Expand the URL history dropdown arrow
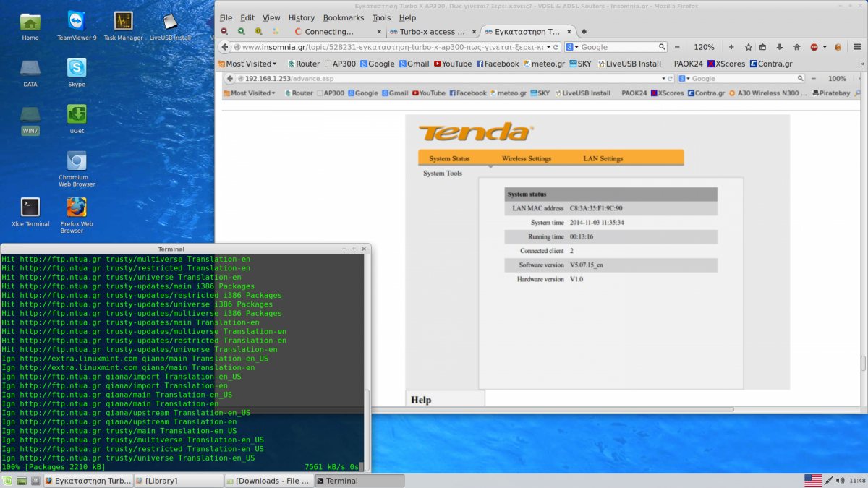This screenshot has width=868, height=488. pyautogui.click(x=548, y=47)
